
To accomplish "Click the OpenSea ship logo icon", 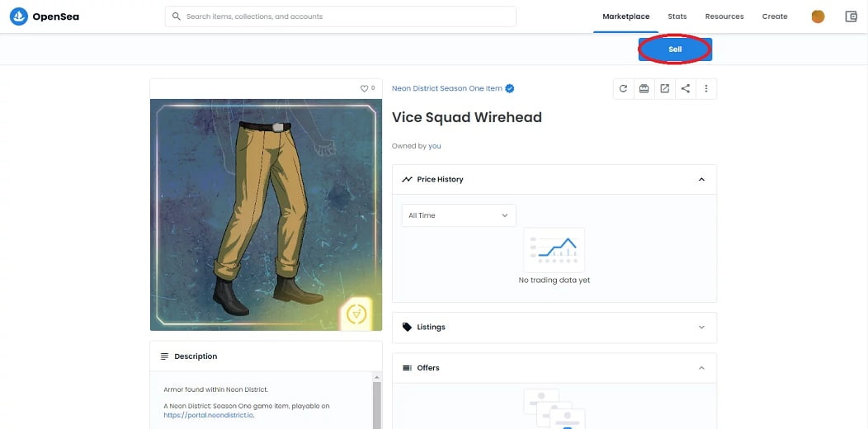I will 19,16.
